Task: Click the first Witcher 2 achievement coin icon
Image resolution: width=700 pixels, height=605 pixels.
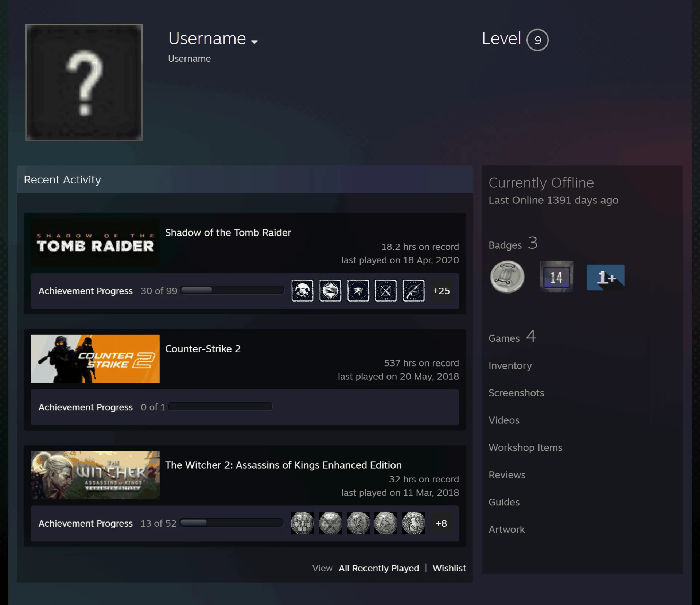Action: point(302,523)
